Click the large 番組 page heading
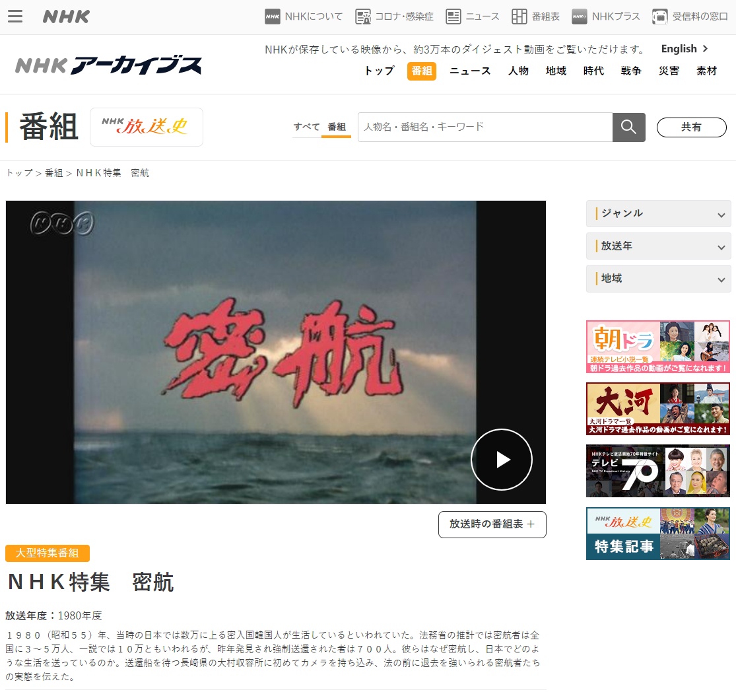Viewport: 736px width, 700px height. [x=48, y=127]
